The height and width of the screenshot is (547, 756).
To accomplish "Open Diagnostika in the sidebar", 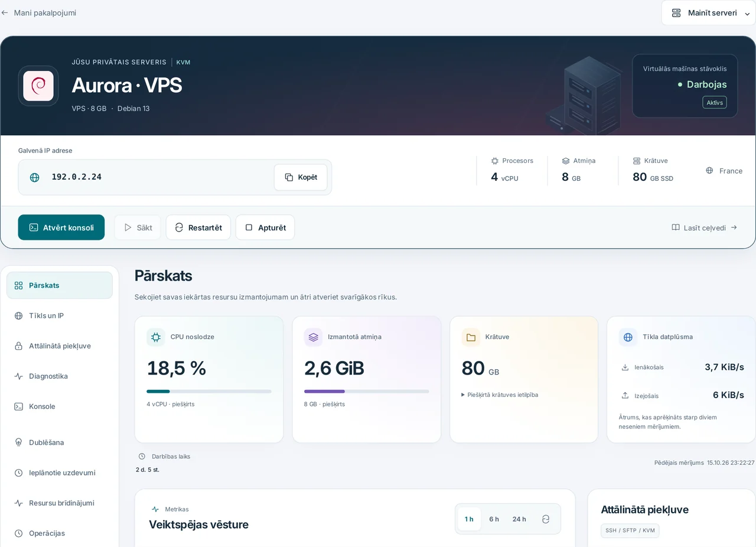I will pos(60,376).
